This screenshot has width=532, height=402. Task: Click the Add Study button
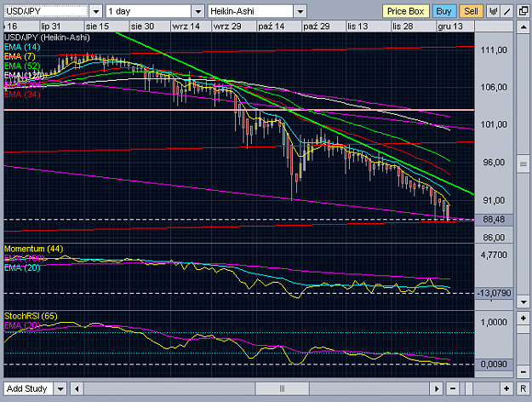[x=27, y=388]
